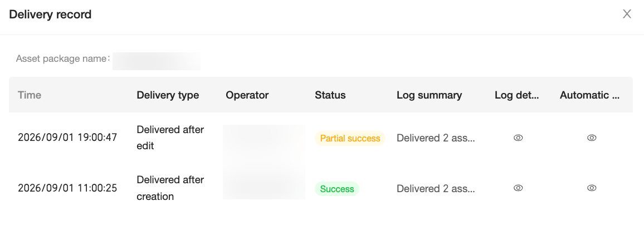Click the 2026/09/01 11:00:25 timestamp
The height and width of the screenshot is (225, 644).
[67, 188]
